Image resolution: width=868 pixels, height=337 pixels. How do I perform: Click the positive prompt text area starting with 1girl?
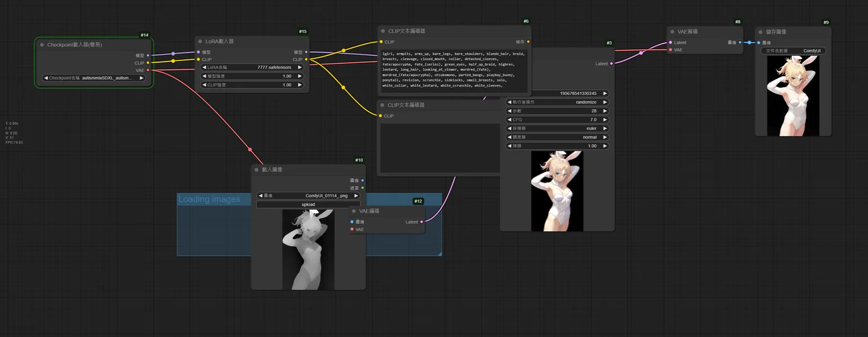pyautogui.click(x=454, y=70)
